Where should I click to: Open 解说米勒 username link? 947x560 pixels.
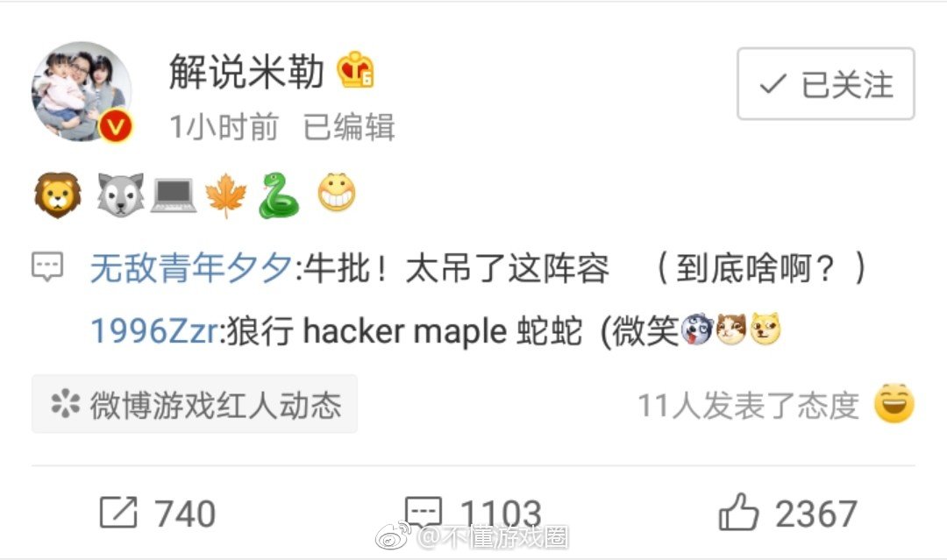247,71
